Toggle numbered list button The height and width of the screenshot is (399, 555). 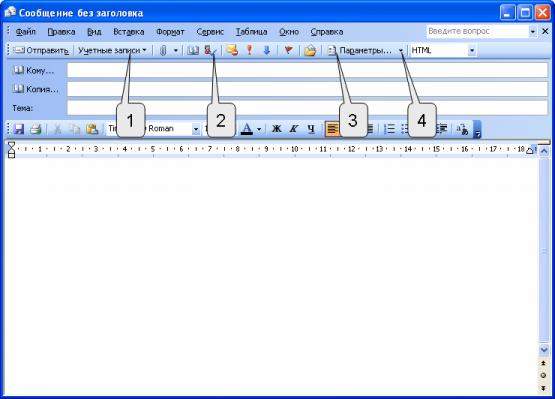click(x=389, y=129)
